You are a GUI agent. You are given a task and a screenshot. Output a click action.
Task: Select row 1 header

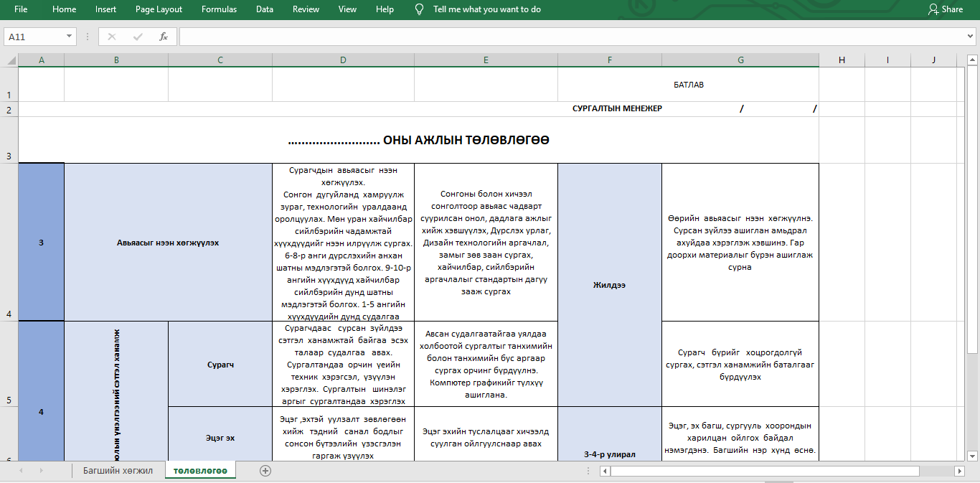tap(9, 85)
